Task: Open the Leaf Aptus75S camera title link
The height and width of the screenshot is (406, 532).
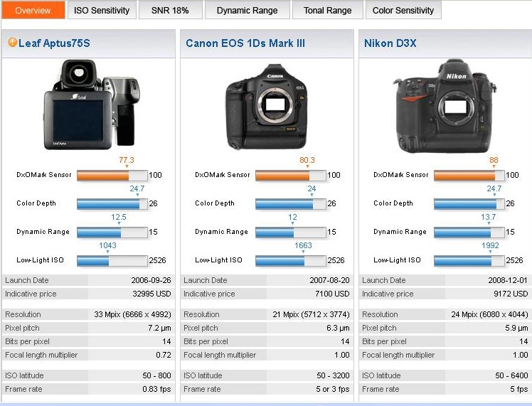Action: (x=54, y=43)
